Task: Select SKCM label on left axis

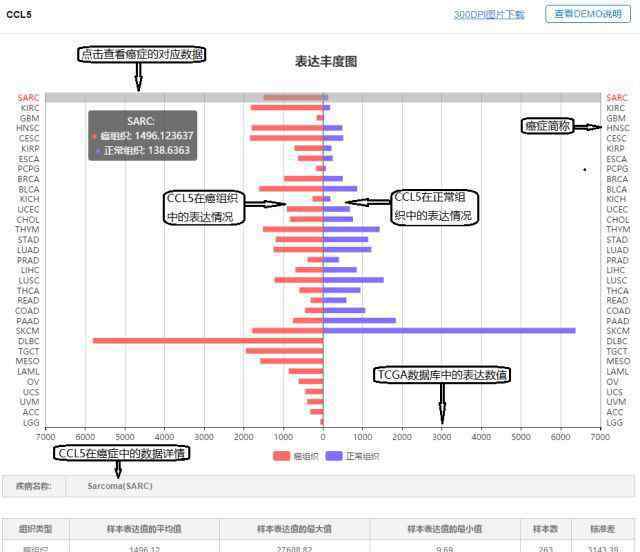Action: point(28,331)
